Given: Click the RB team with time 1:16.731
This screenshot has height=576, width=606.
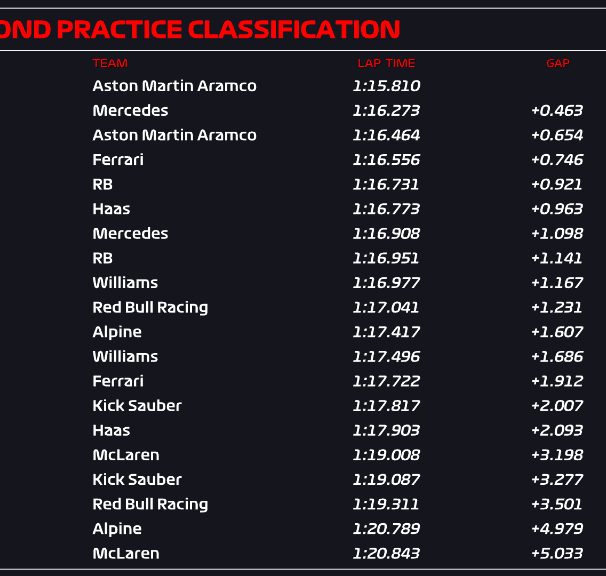Looking at the screenshot, I should pos(102,184).
